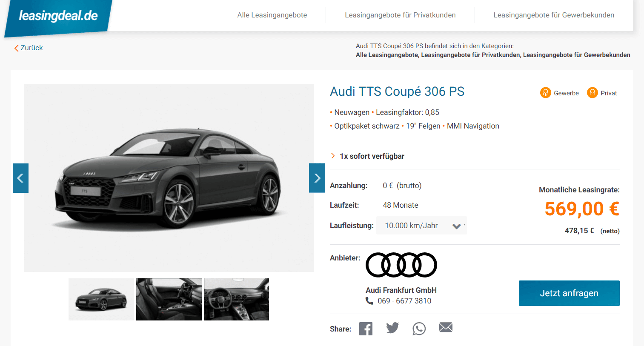Select the seat interior thumbnail

169,299
